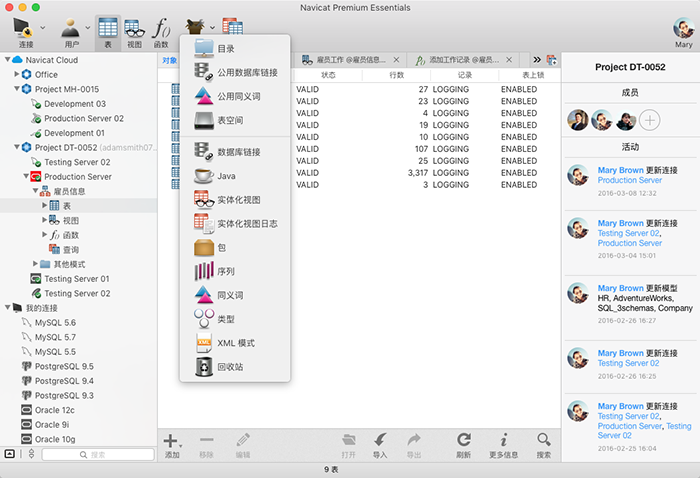Add a member with the plus circle
Image resolution: width=700 pixels, height=478 pixels.
tap(650, 120)
